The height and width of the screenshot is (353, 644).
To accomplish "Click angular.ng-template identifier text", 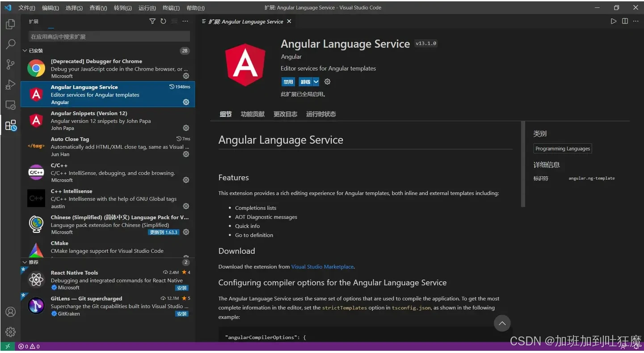I will tap(591, 178).
